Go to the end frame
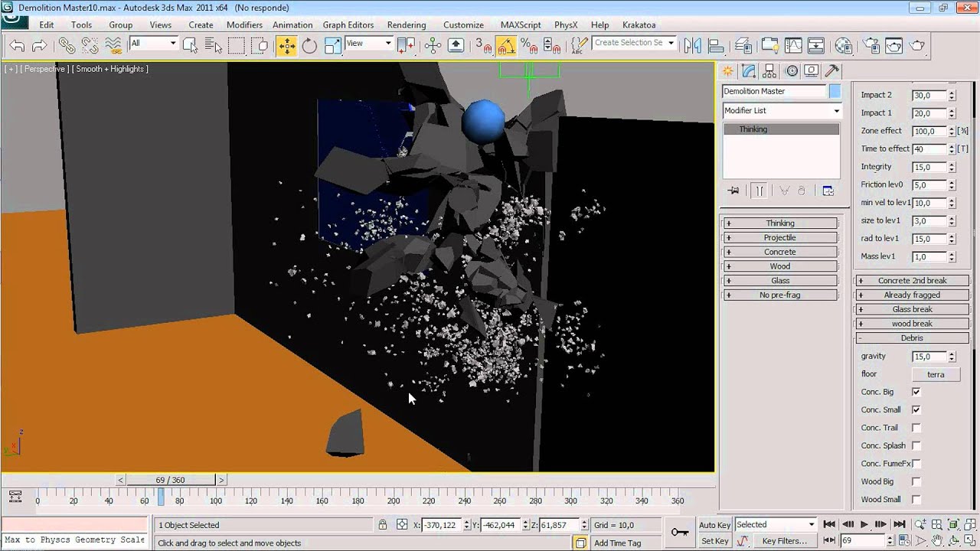980x551 pixels. pos(899,524)
